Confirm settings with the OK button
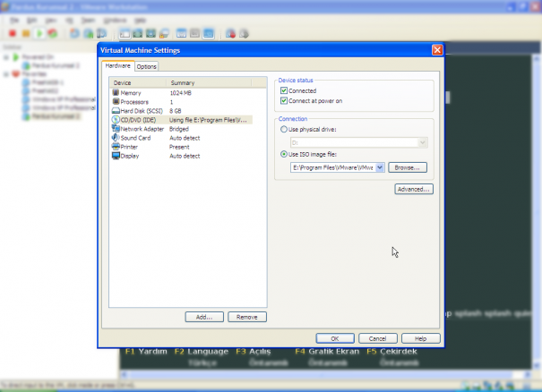 (x=335, y=338)
